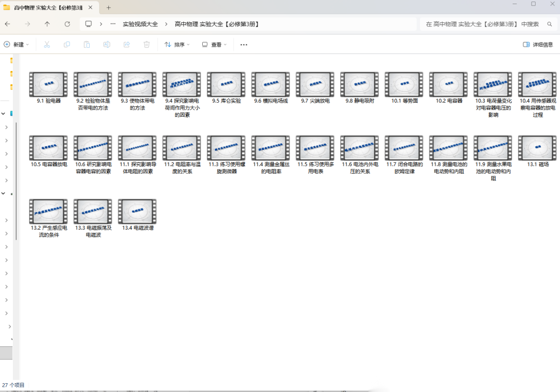Click the Delete trash icon
The height and width of the screenshot is (392, 560).
click(147, 45)
